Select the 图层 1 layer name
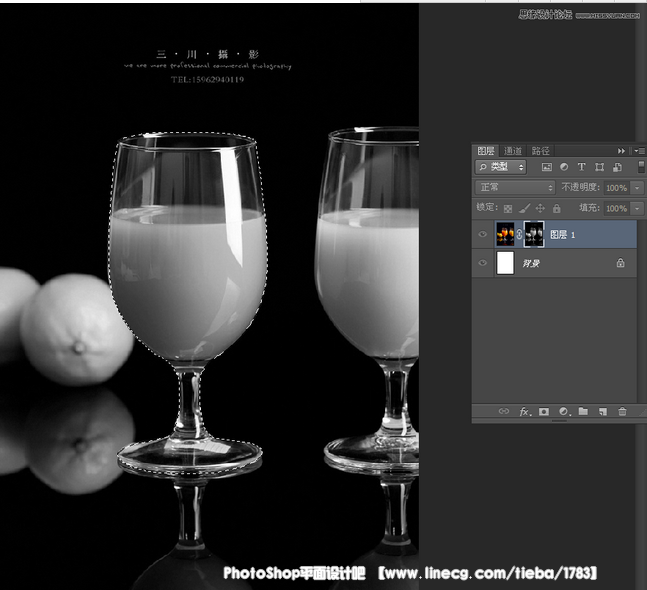The height and width of the screenshot is (590, 647). [563, 235]
